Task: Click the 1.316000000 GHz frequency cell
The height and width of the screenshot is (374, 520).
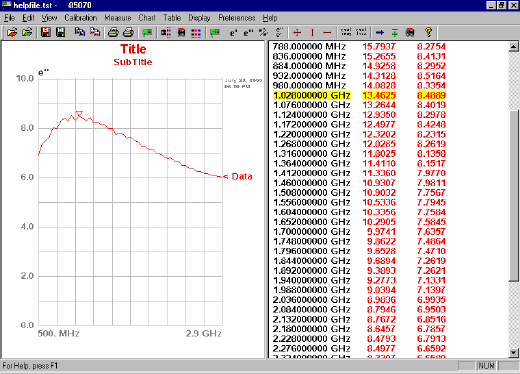Action: click(x=312, y=154)
